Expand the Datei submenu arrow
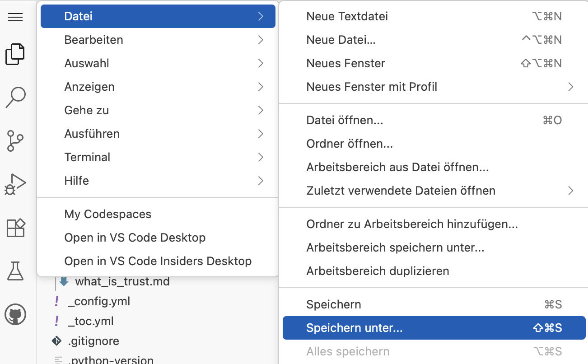This screenshot has width=588, height=364. 261,16
